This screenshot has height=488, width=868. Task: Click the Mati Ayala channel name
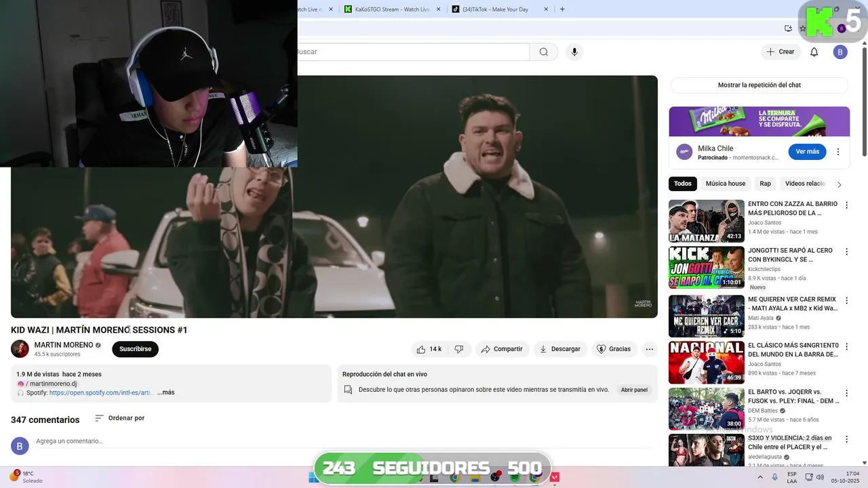[x=761, y=318]
